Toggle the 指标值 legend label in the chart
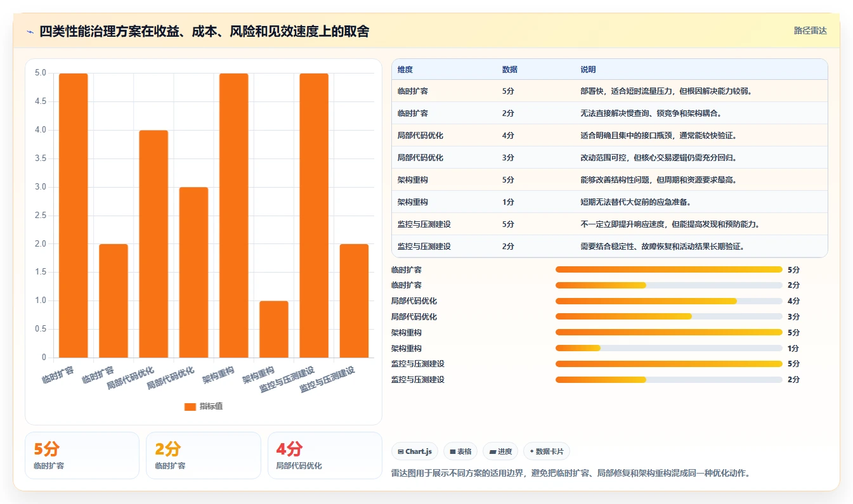The image size is (853, 504). click(211, 407)
